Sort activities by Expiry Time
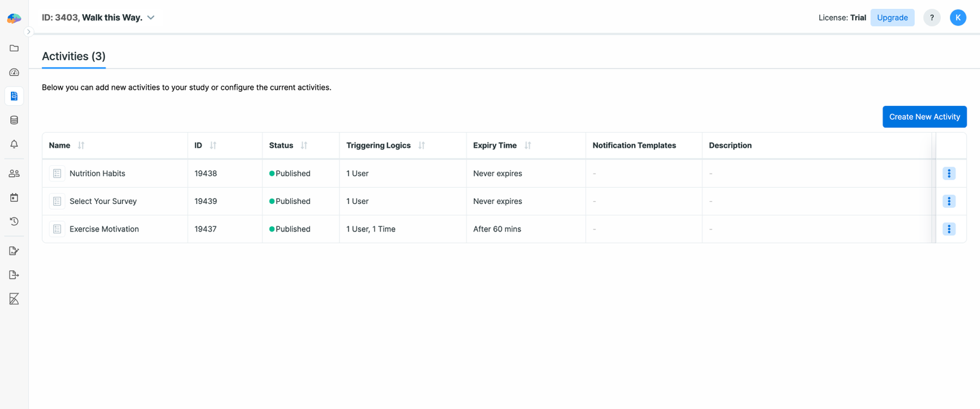This screenshot has height=409, width=980. point(527,146)
